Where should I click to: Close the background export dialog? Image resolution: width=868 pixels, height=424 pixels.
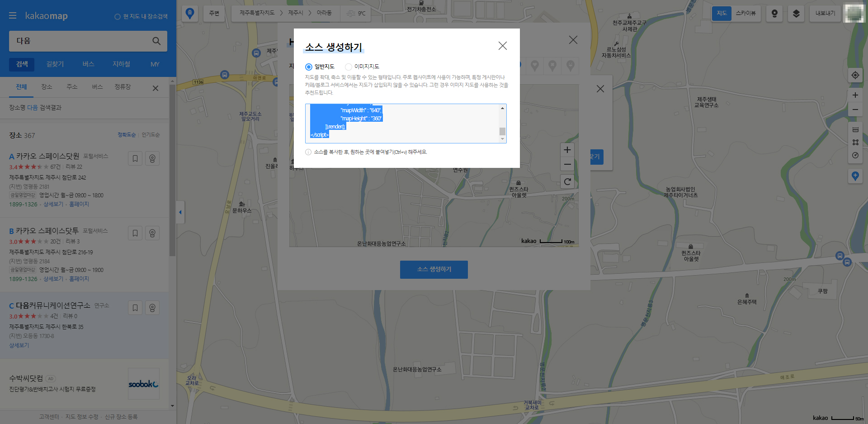point(573,40)
